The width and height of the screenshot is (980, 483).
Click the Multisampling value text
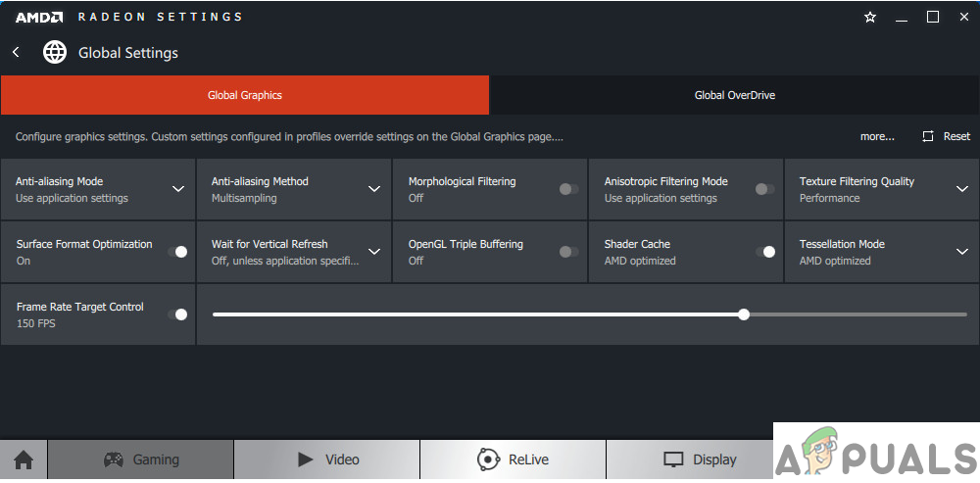pyautogui.click(x=244, y=198)
